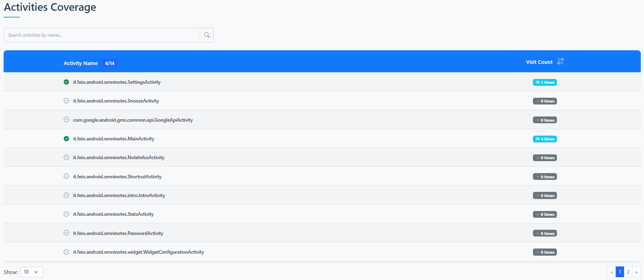Screen dimensions: 644x280
Task: Click the '1 times' eye badge
Action: (545, 83)
